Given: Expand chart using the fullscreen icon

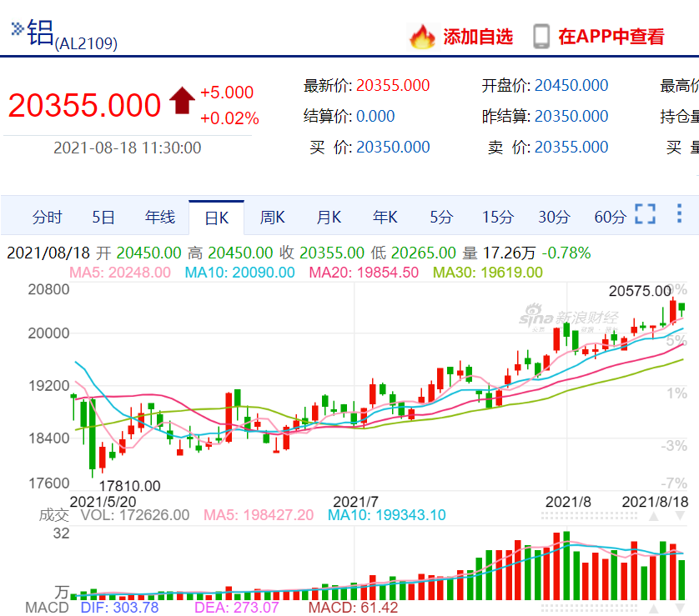Looking at the screenshot, I should pyautogui.click(x=644, y=215).
